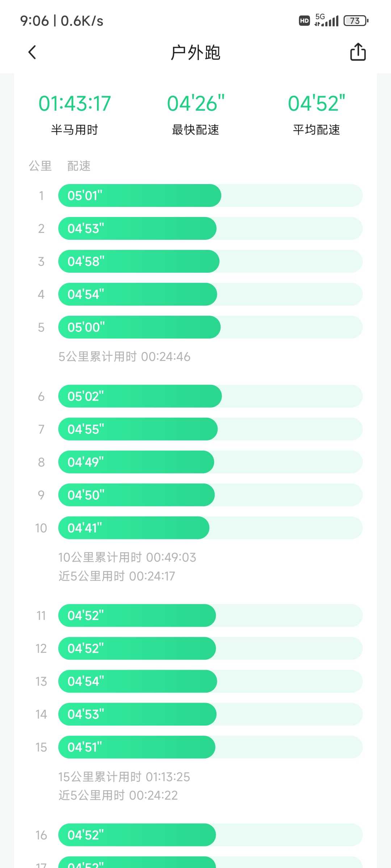This screenshot has height=868, width=391.
Task: Select kilometer 5 pace bar 05'00"
Action: 210,327
